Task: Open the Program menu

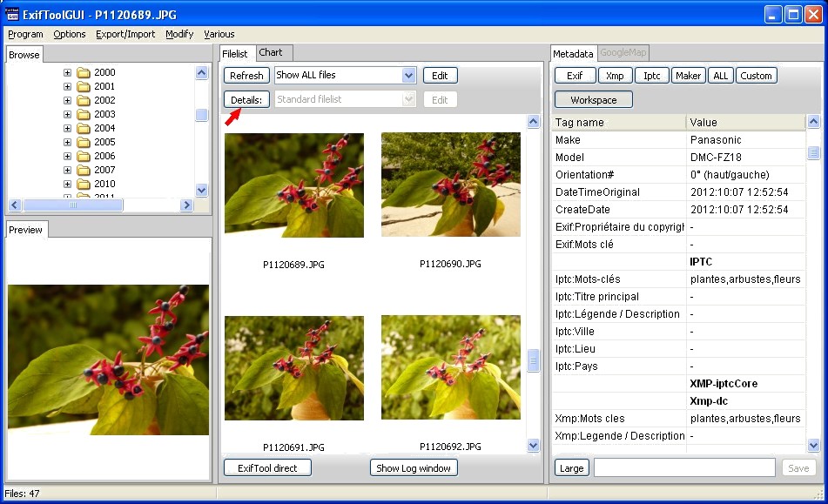Action: 25,34
